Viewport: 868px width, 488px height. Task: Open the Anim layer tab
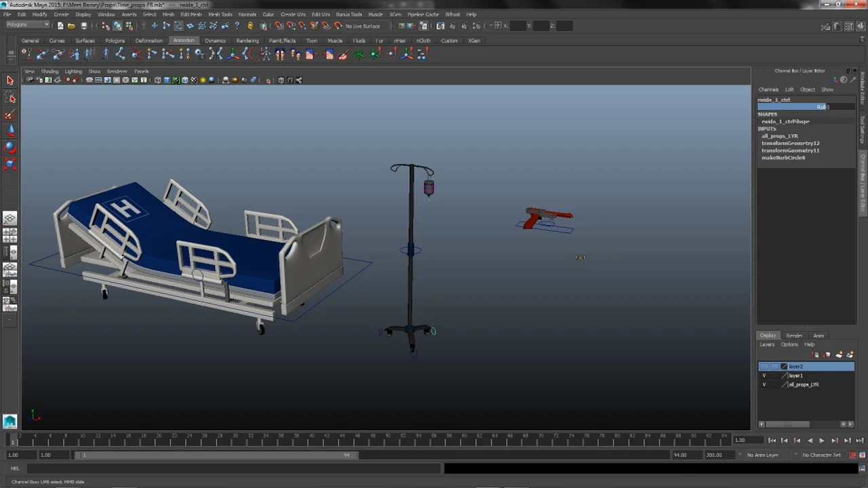(x=818, y=335)
